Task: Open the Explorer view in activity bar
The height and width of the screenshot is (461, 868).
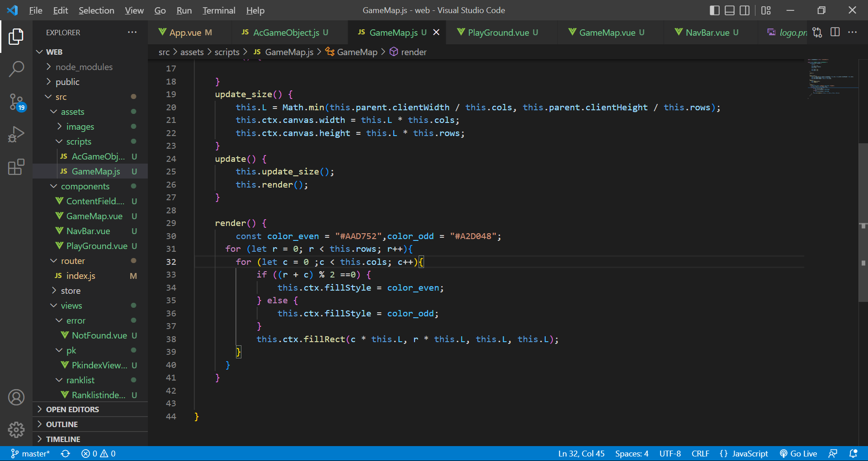Action: click(x=16, y=37)
